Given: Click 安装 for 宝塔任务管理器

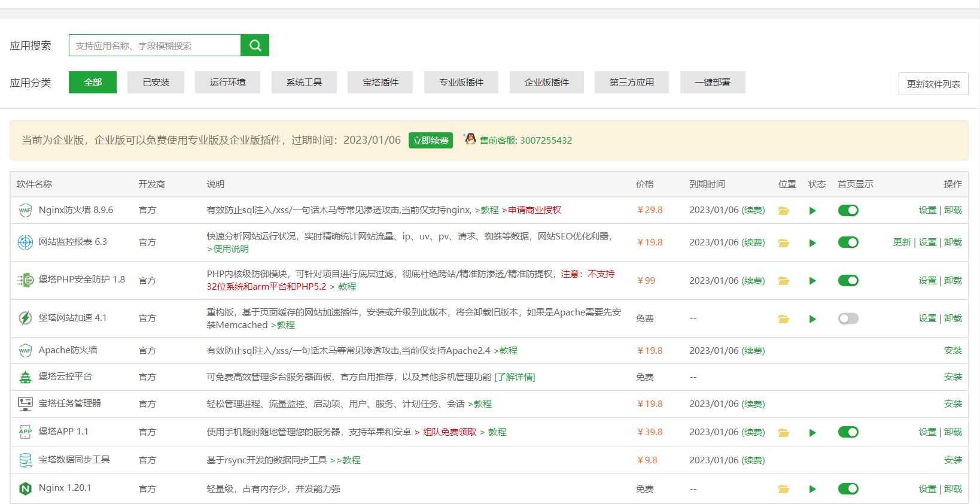Looking at the screenshot, I should click(x=953, y=404).
